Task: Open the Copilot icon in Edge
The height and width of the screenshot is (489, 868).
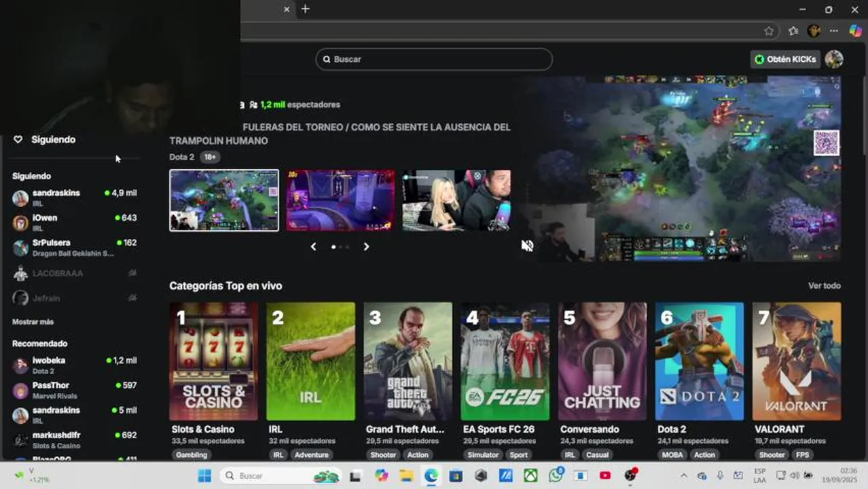Action: [x=856, y=31]
